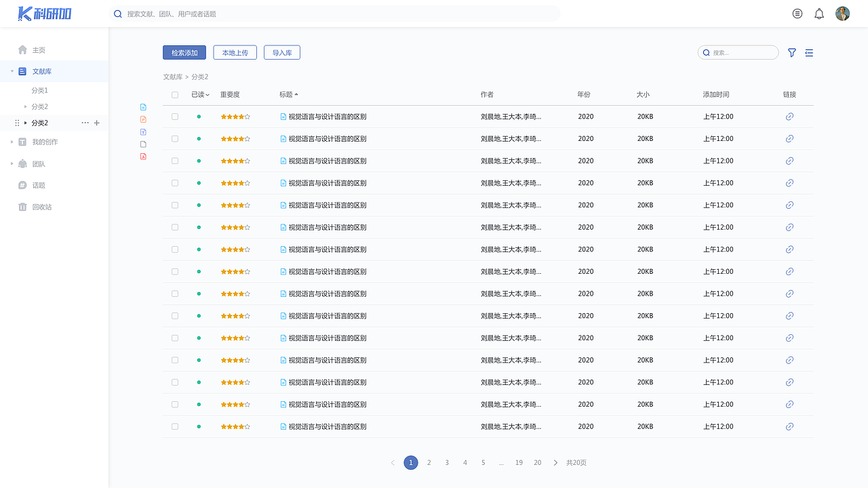The width and height of the screenshot is (868, 488).
Task: Tick the select-all checkbox in table header
Action: (x=175, y=95)
